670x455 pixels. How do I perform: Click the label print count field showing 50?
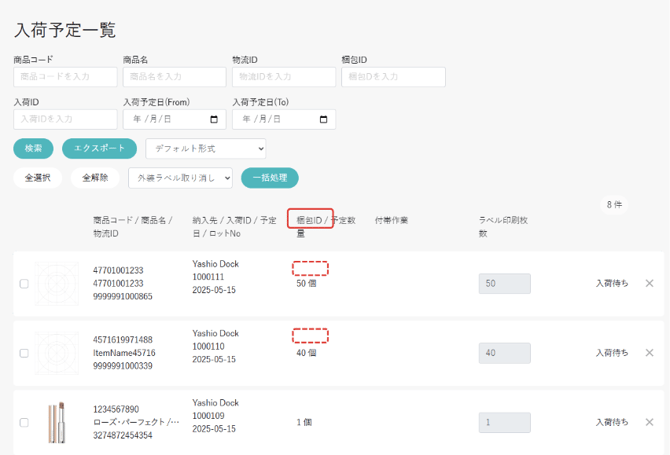pos(504,284)
